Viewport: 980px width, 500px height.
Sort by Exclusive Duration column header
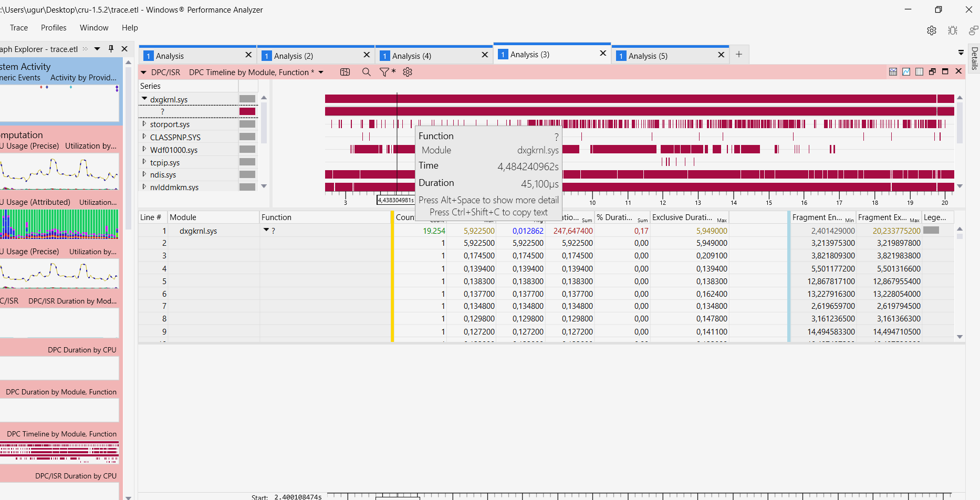tap(690, 217)
